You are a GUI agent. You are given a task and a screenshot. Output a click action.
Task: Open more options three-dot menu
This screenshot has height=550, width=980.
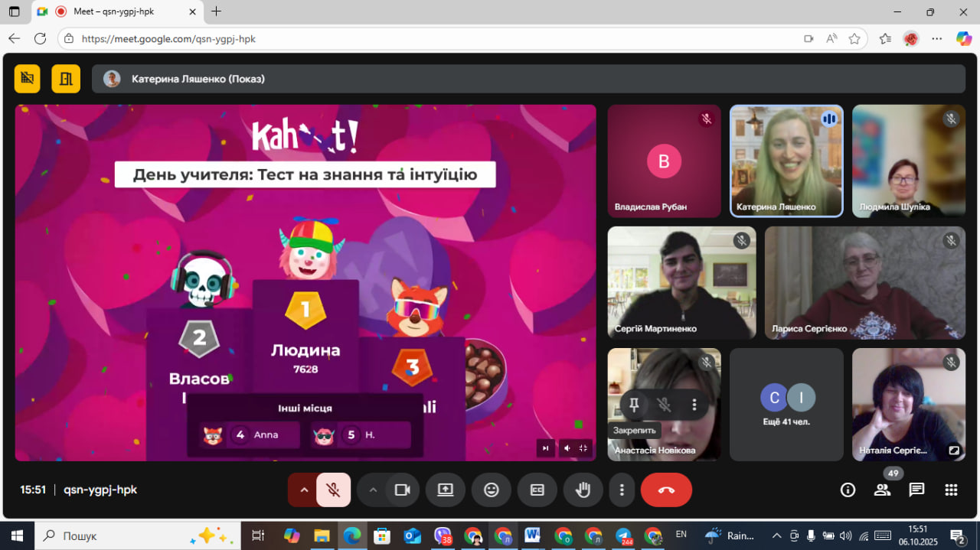pyautogui.click(x=622, y=490)
